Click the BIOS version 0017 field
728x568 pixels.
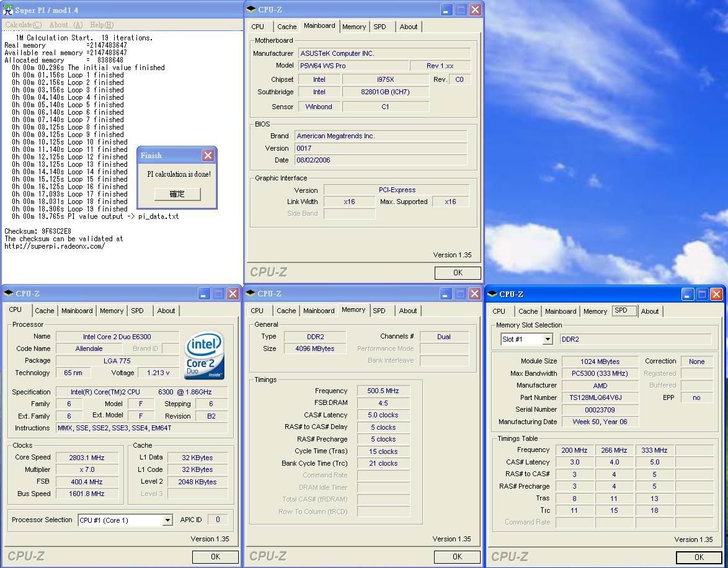381,148
